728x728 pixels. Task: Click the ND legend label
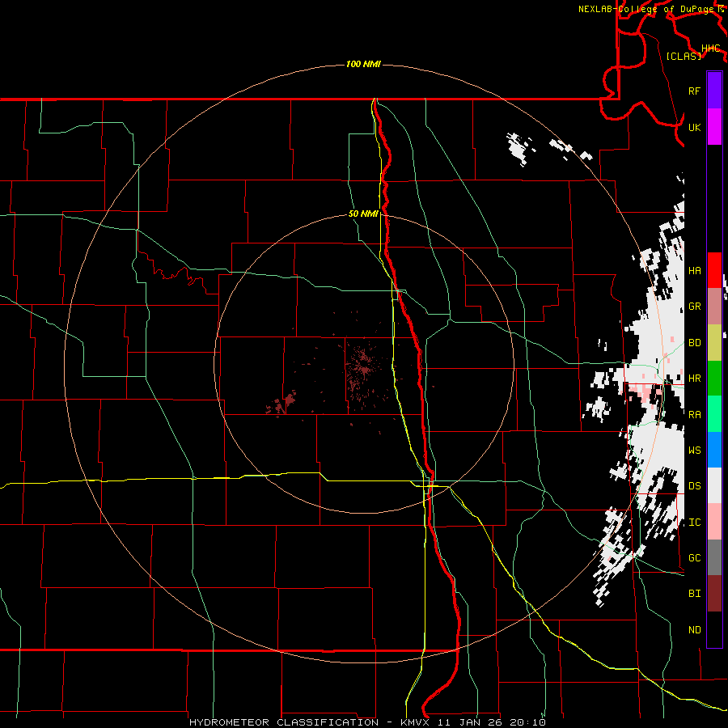pos(695,629)
